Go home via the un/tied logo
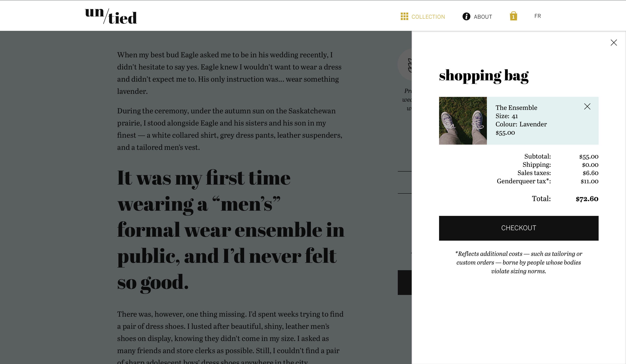 tap(111, 16)
